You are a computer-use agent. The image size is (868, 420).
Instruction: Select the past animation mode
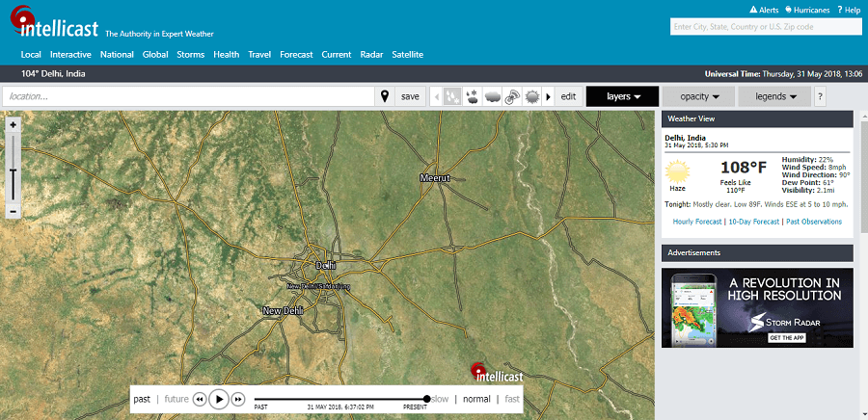[142, 399]
